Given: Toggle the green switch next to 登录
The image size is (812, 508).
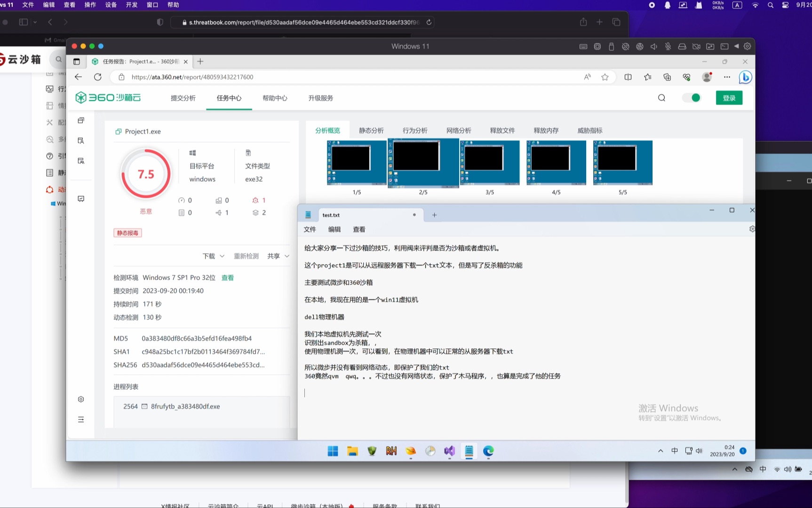Looking at the screenshot, I should pyautogui.click(x=692, y=97).
